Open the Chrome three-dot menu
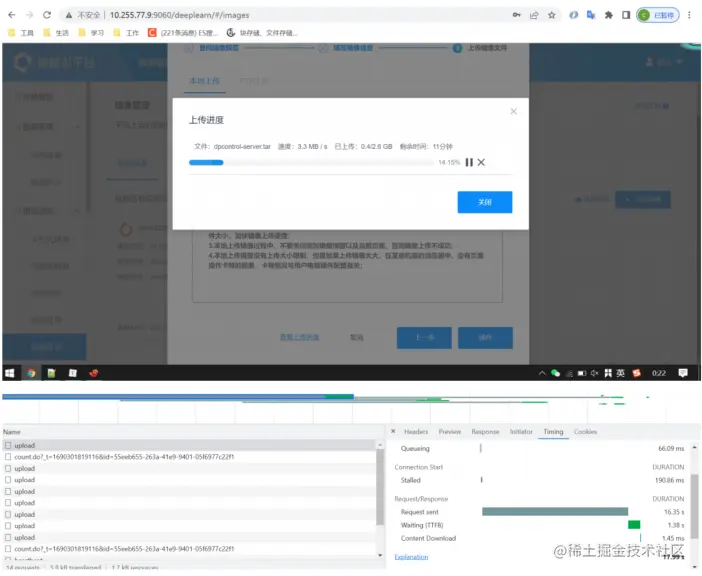 click(689, 15)
